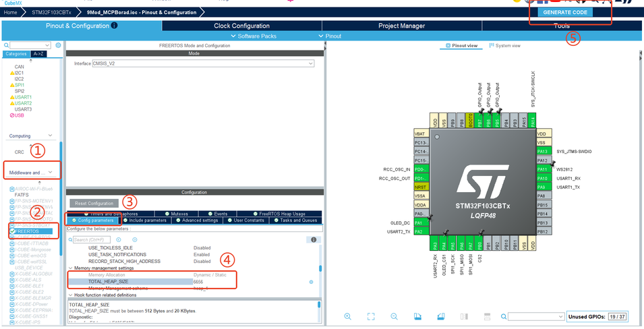Open the Include parameters tab

(x=144, y=220)
